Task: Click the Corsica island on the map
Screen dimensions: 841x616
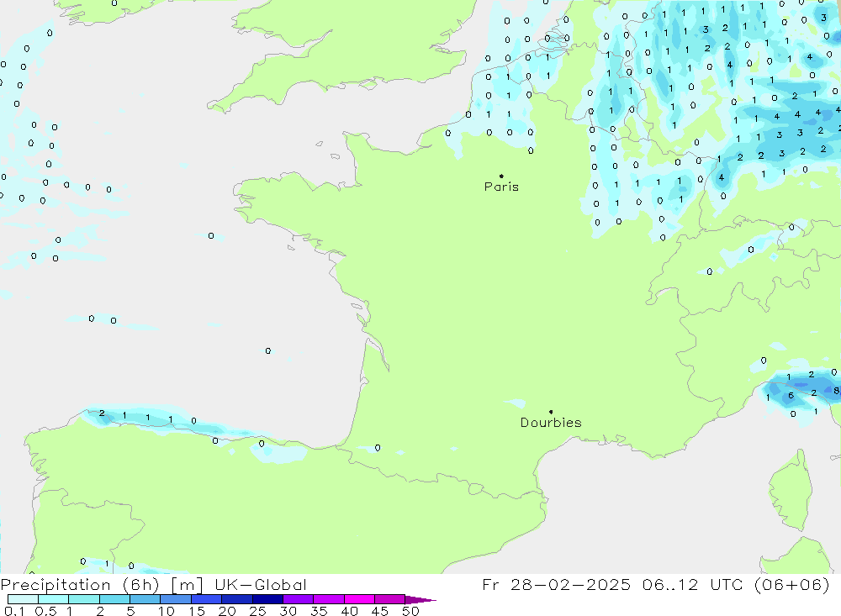Action: pyautogui.click(x=791, y=491)
